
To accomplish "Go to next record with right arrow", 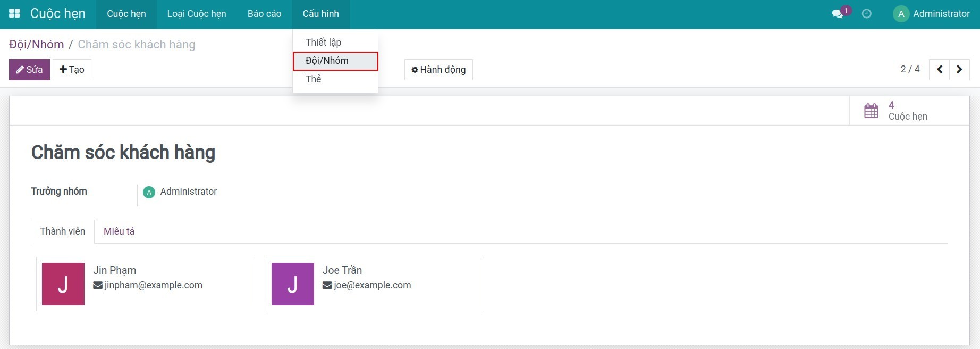I will point(959,70).
